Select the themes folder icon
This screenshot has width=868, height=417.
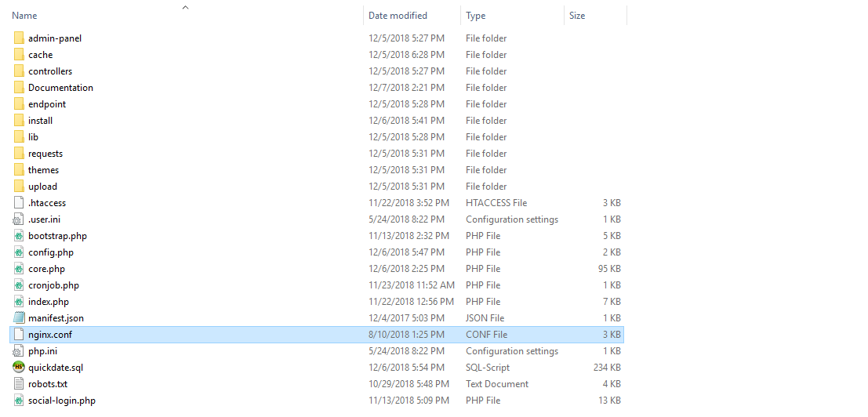(19, 170)
